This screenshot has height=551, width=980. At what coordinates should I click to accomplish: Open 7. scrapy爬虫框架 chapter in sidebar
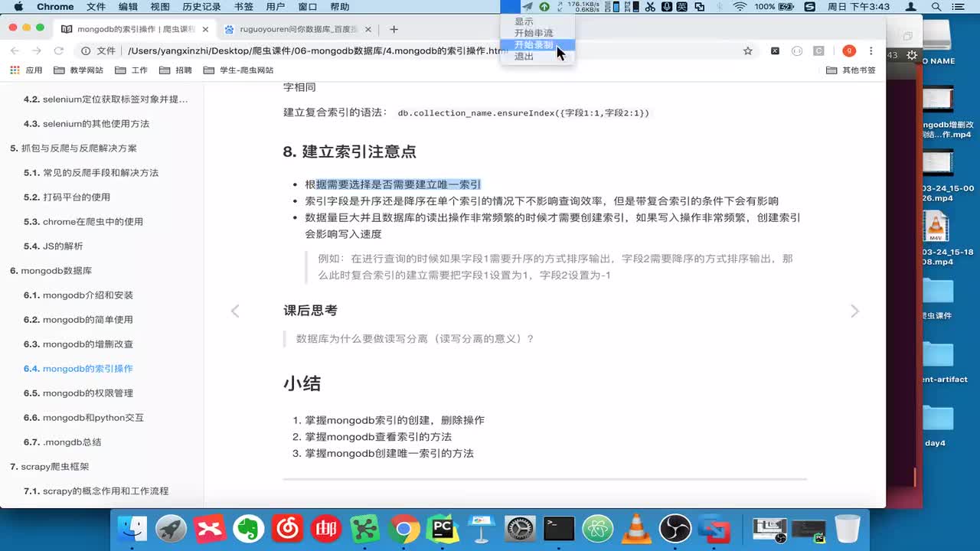coord(50,467)
